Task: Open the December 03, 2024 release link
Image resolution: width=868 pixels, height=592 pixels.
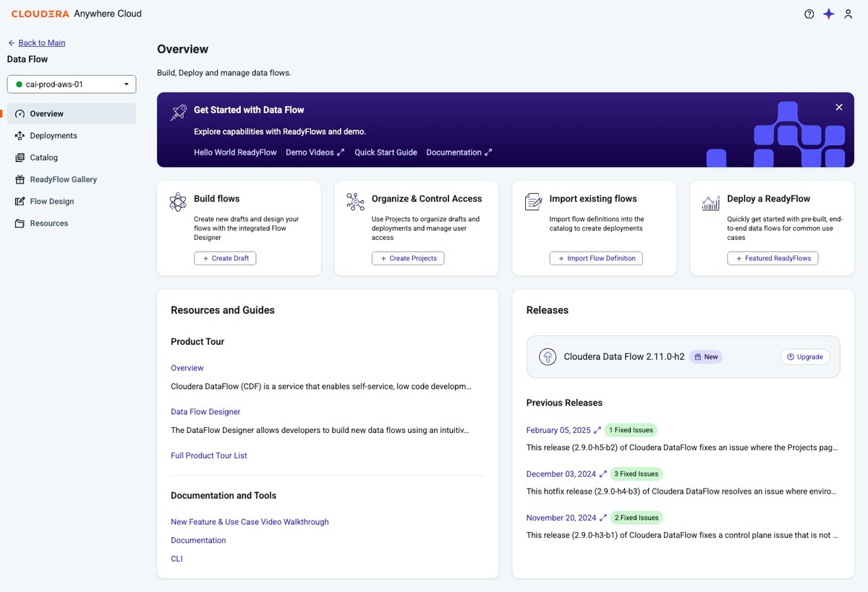Action: click(561, 474)
